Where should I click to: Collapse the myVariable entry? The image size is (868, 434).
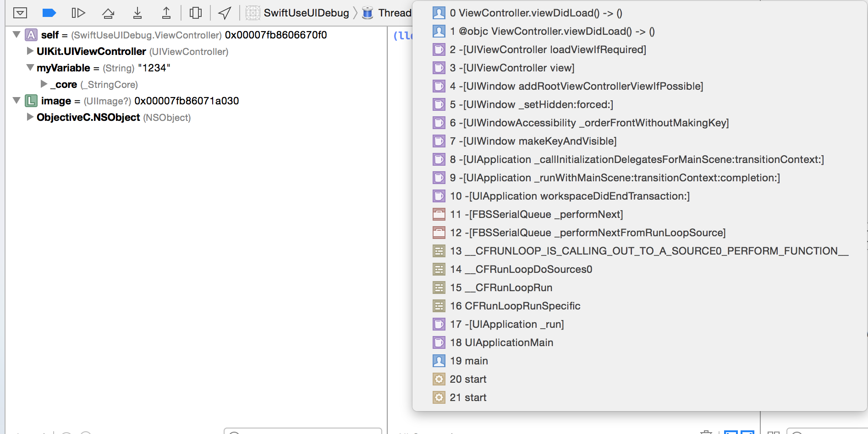coord(30,67)
